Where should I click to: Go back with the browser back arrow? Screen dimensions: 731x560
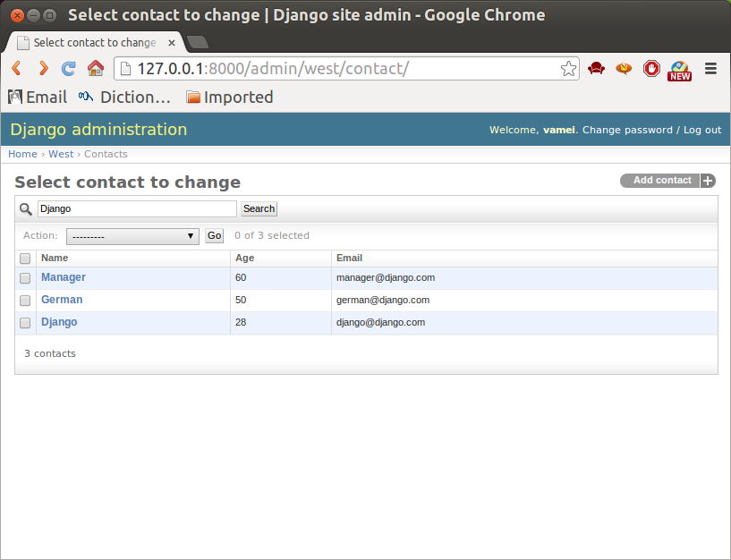pyautogui.click(x=17, y=69)
